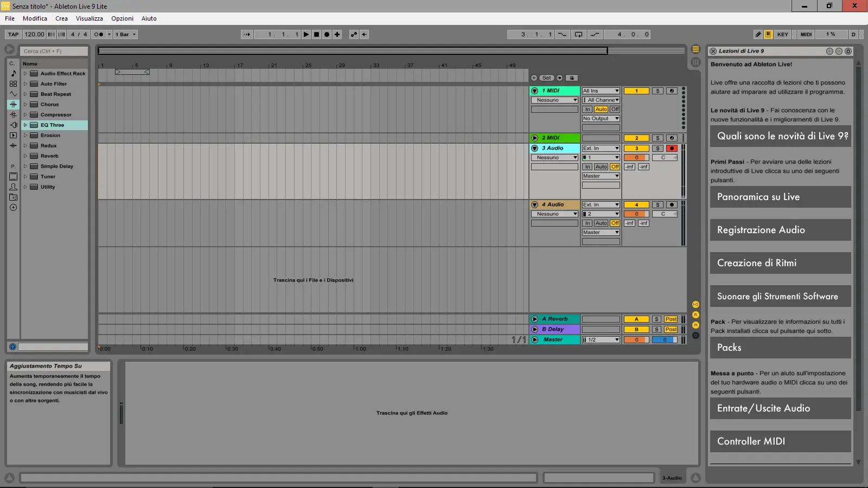Click the Master track volume slider
This screenshot has width=868, height=488.
click(636, 339)
